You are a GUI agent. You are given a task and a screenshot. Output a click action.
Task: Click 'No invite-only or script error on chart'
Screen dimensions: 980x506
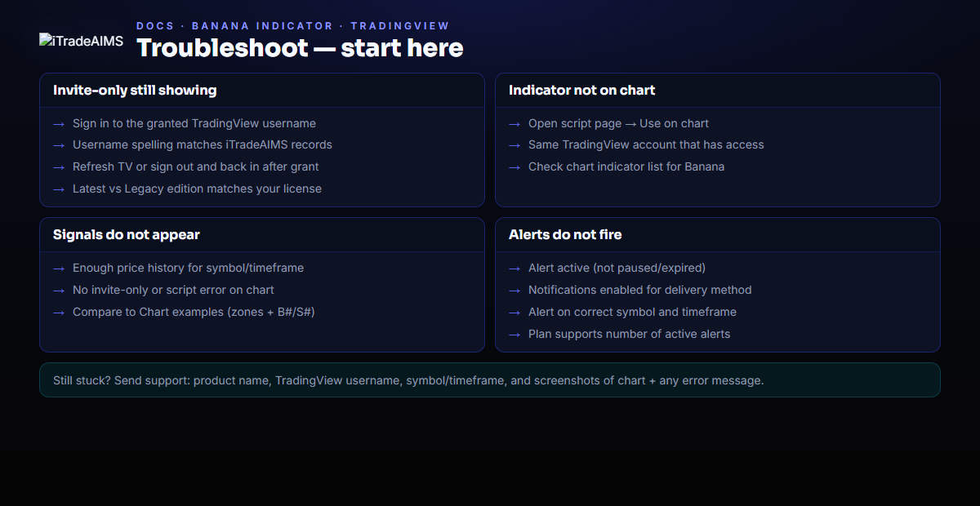173,290
